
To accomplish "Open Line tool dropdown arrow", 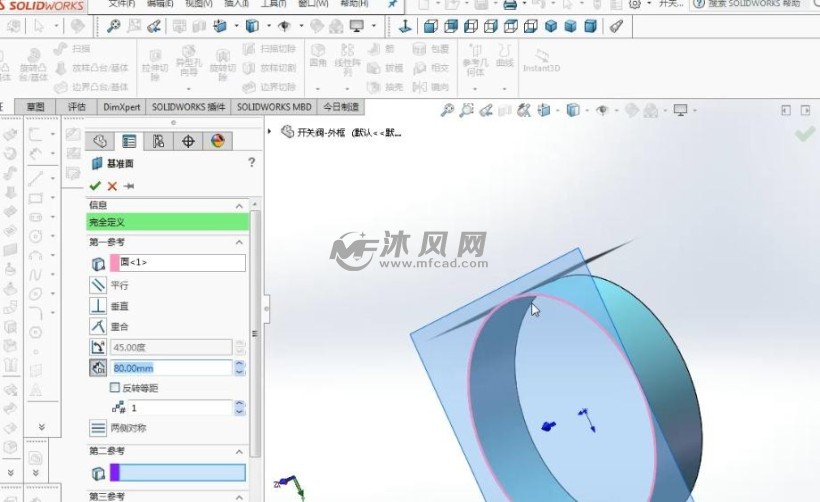I will (53, 178).
